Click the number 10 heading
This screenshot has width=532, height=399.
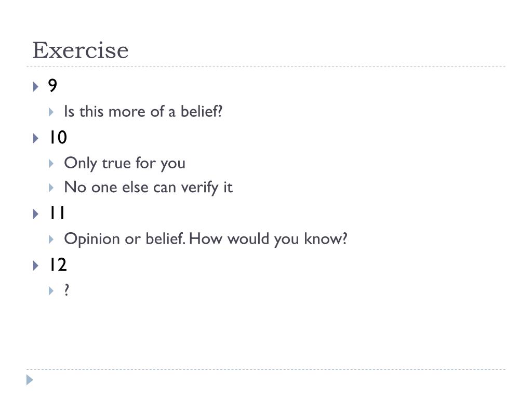(x=58, y=137)
